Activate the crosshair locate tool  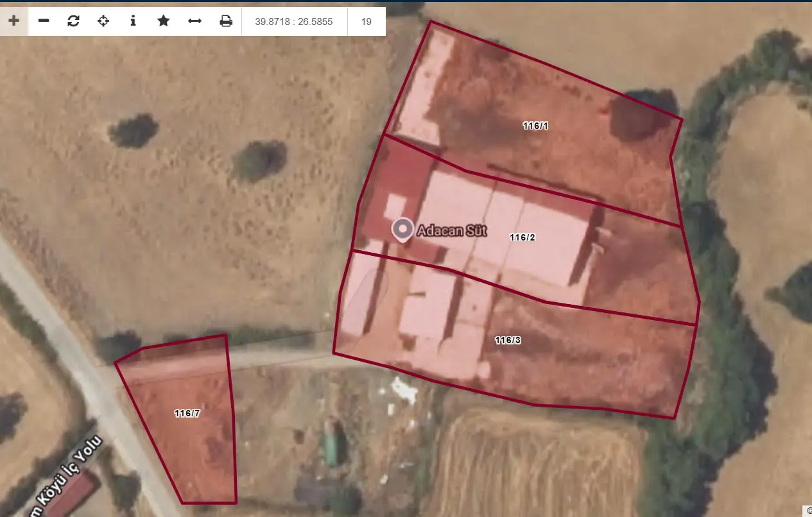coord(103,21)
